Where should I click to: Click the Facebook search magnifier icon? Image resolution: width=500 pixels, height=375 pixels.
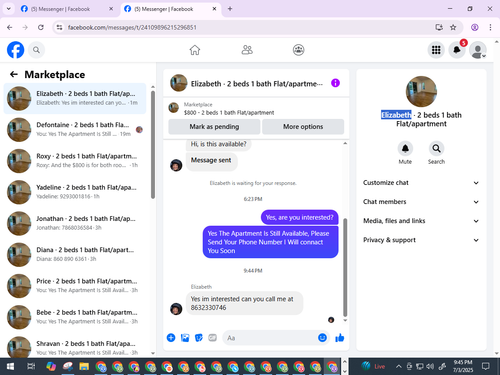coord(36,50)
